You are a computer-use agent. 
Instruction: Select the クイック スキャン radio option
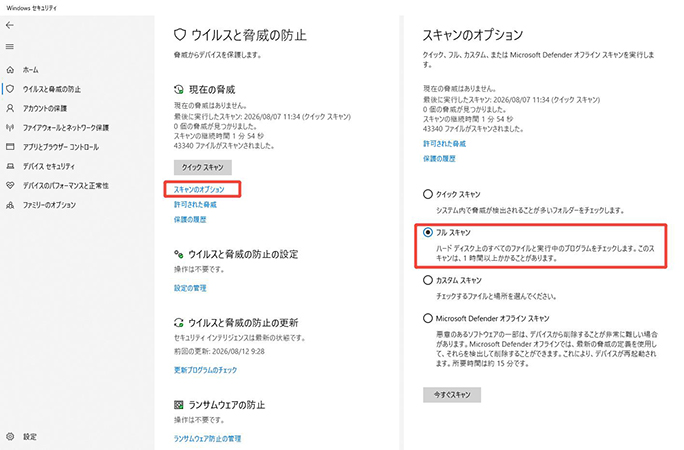[428, 194]
